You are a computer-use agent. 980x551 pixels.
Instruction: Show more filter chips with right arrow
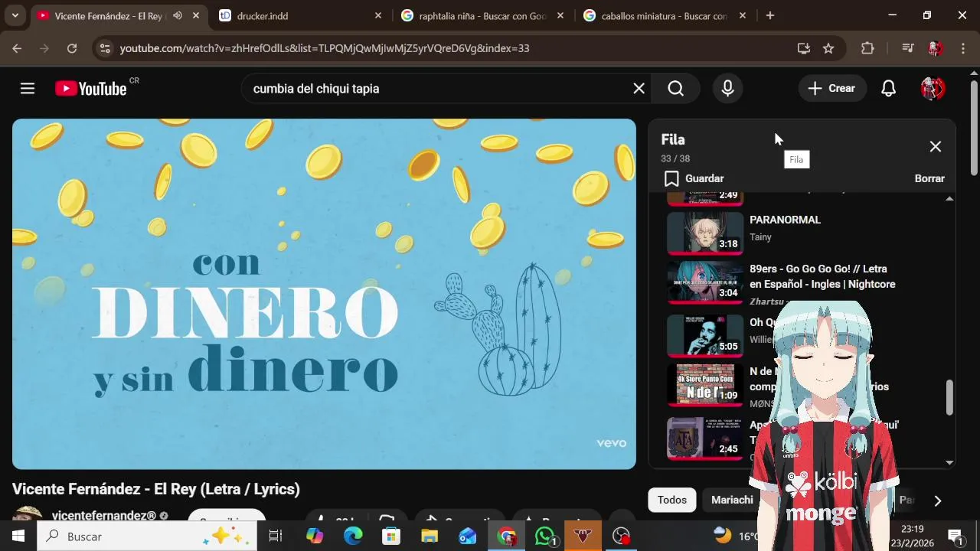(937, 500)
